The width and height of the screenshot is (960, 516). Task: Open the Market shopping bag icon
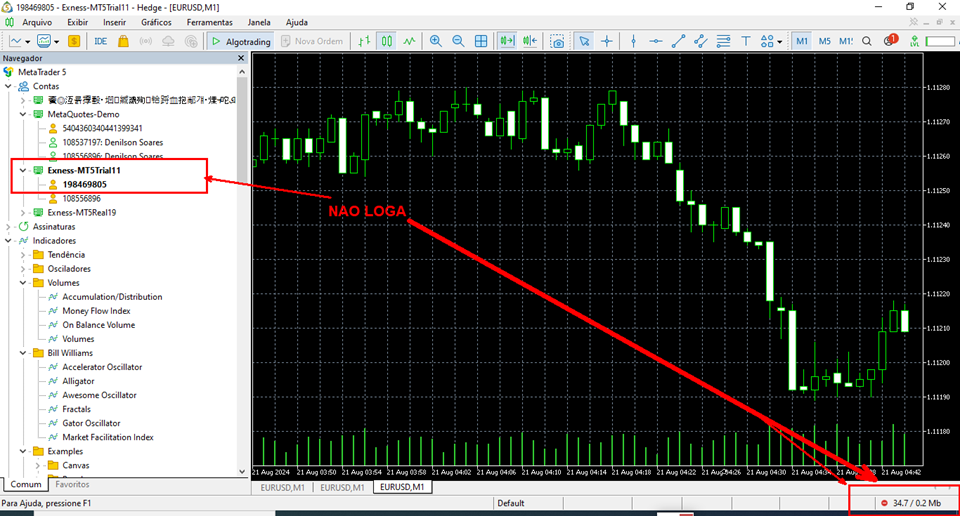123,41
